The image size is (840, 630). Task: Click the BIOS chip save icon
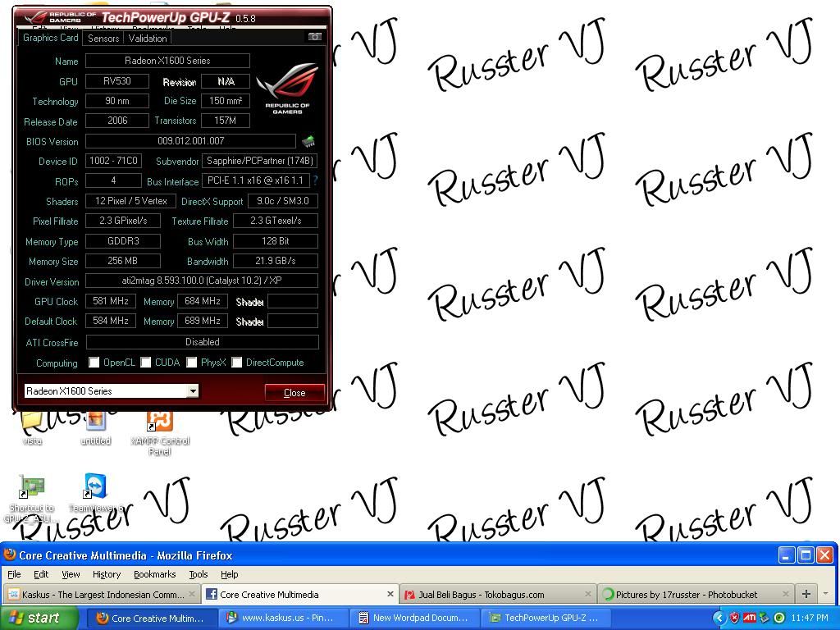click(x=308, y=141)
